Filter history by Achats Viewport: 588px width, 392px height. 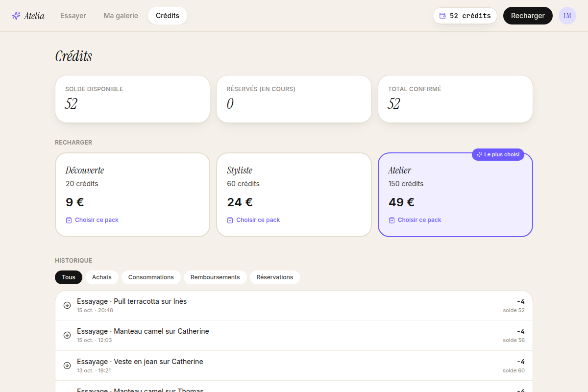tap(102, 277)
